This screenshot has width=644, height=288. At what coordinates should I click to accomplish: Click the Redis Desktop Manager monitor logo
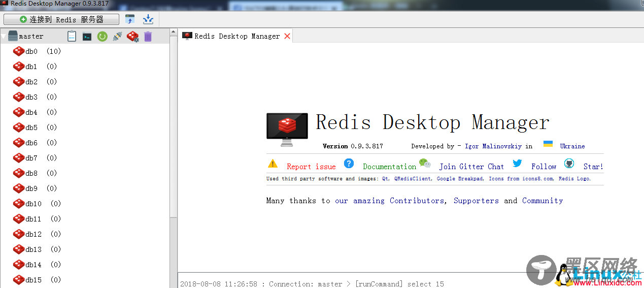point(287,129)
